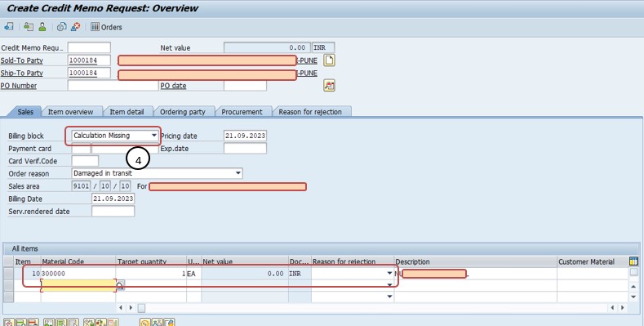Click the Credit Memo Request number field
This screenshot has height=326, width=644.
[x=89, y=47]
